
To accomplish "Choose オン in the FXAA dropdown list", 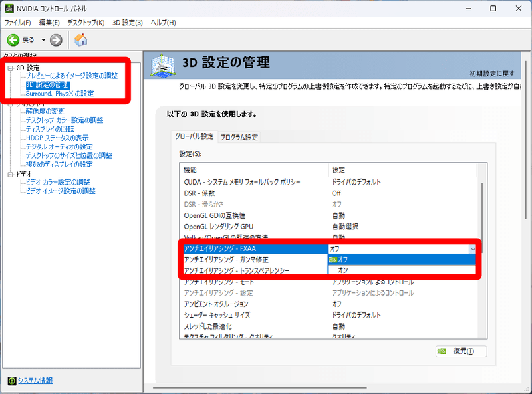I will [x=402, y=270].
